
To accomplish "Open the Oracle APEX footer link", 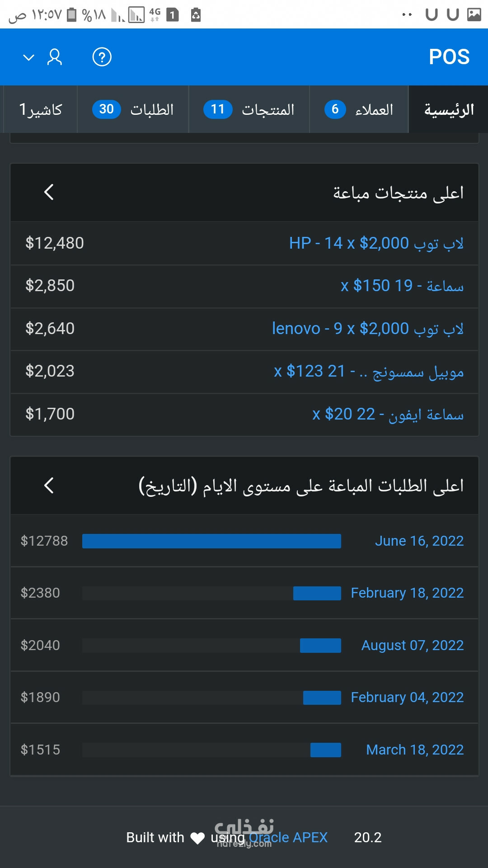I will pyautogui.click(x=288, y=837).
